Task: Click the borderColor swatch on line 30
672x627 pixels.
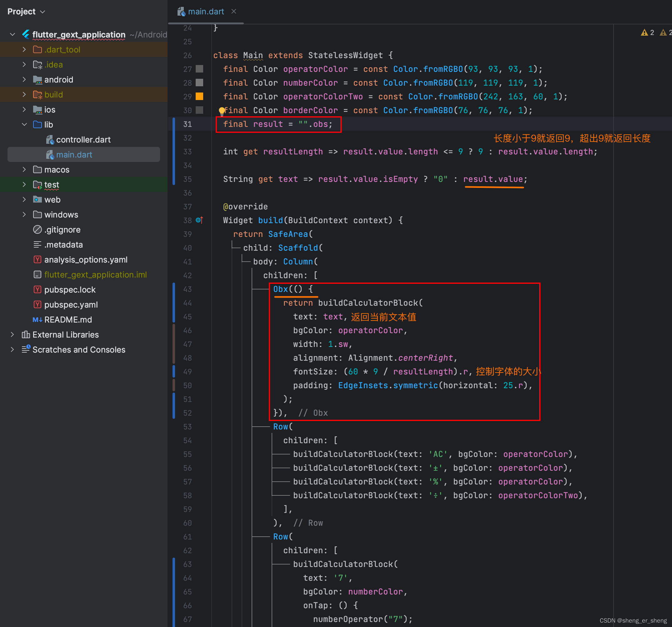Action: point(200,110)
